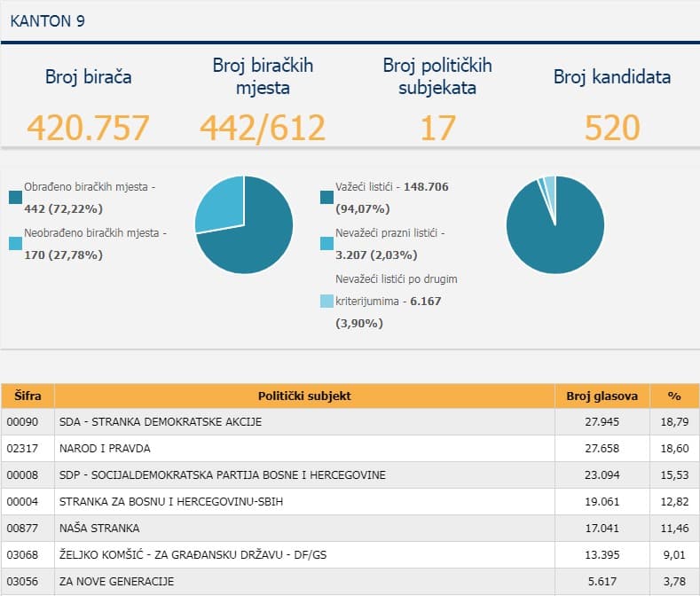Click the Broj kandidata label
The image size is (700, 596).
pyautogui.click(x=612, y=77)
